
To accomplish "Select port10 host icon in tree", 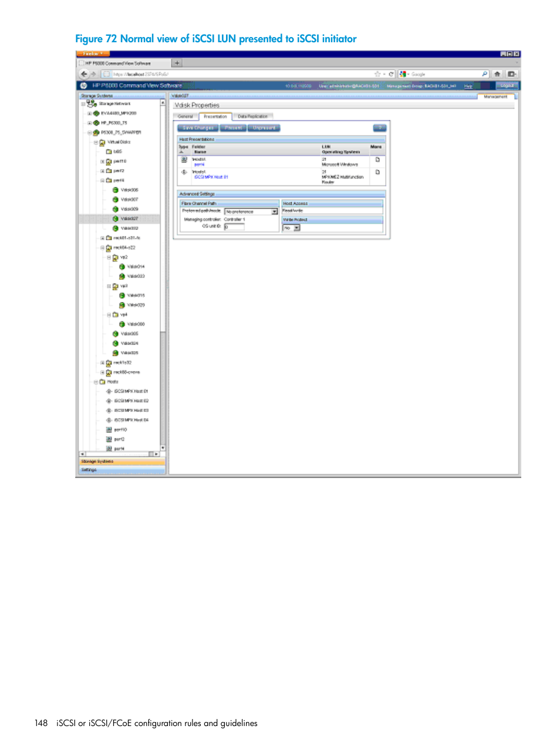I will click(109, 430).
